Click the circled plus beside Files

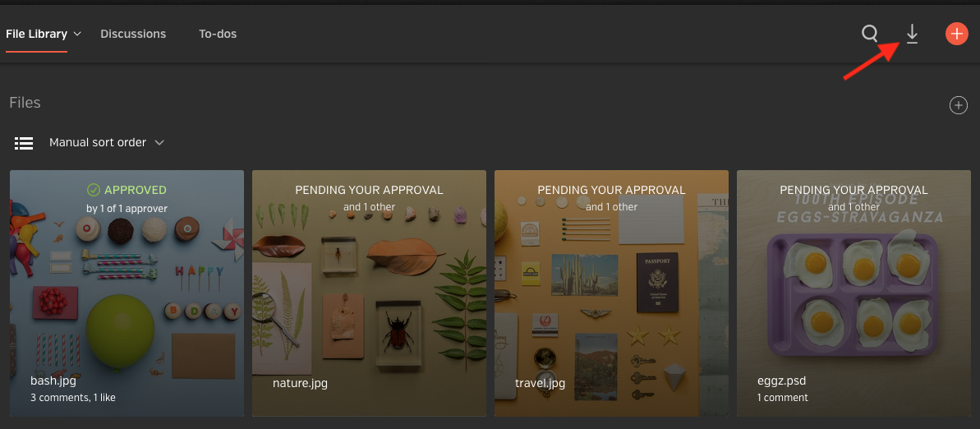[958, 105]
